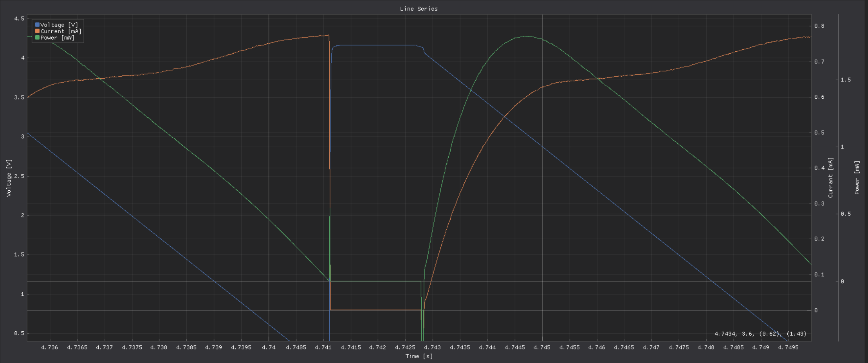Click the '4.744' time axis tick

487,347
